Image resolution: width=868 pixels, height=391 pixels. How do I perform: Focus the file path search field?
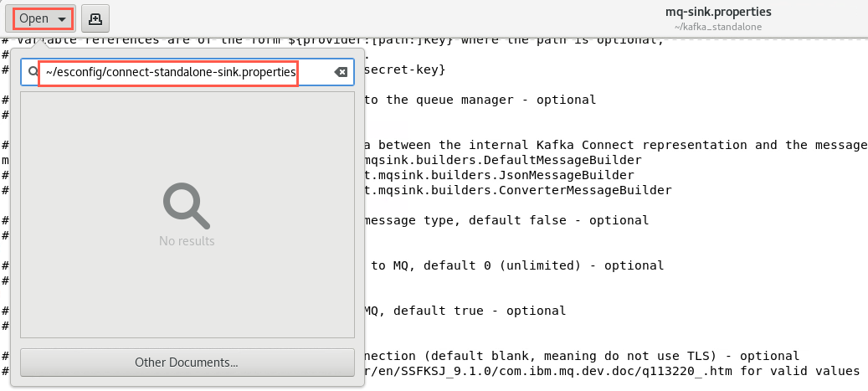[x=187, y=72]
